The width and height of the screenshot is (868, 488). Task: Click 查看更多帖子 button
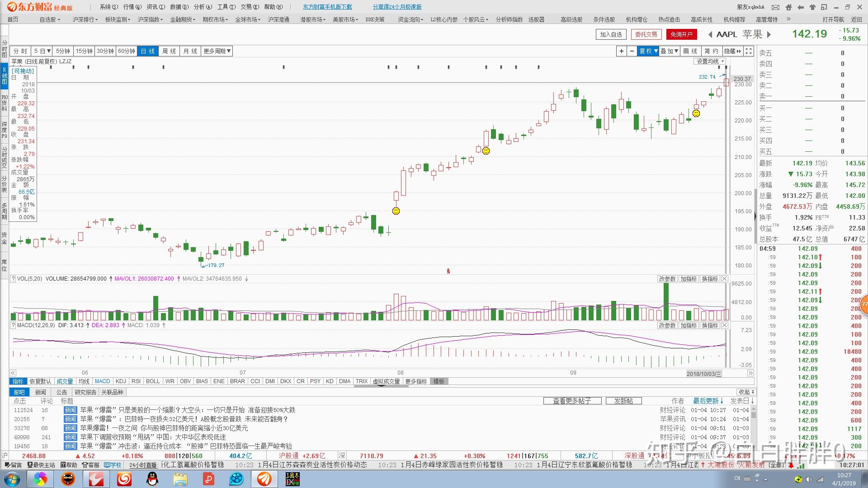(572, 401)
